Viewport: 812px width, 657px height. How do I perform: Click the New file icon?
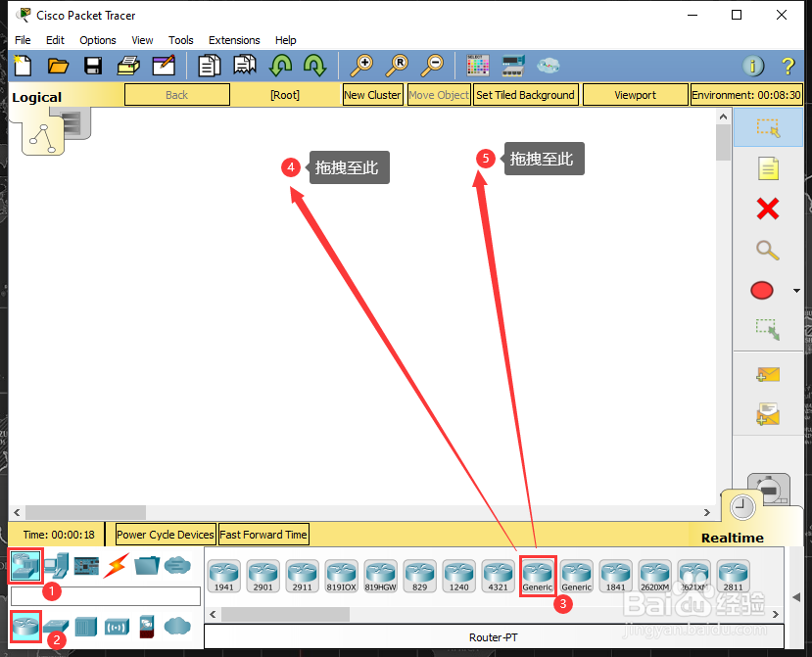tap(23, 66)
